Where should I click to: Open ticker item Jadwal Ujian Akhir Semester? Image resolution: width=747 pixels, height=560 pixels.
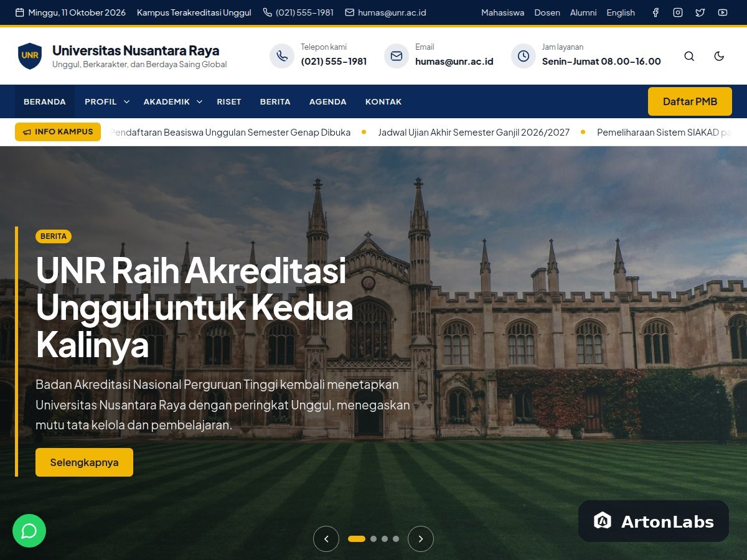click(474, 132)
